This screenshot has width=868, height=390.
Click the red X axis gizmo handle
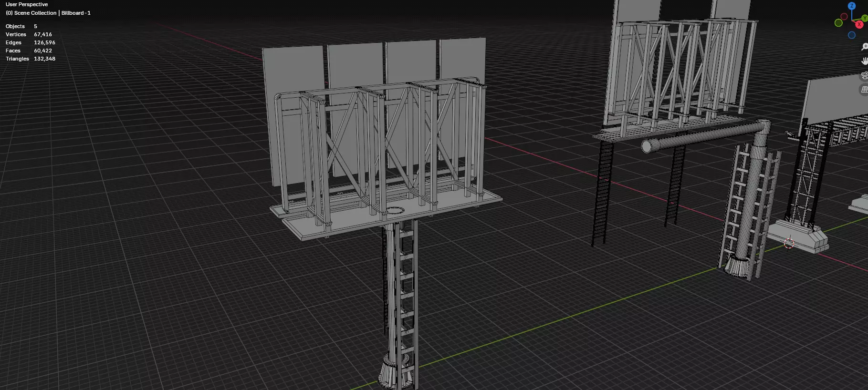(x=859, y=24)
